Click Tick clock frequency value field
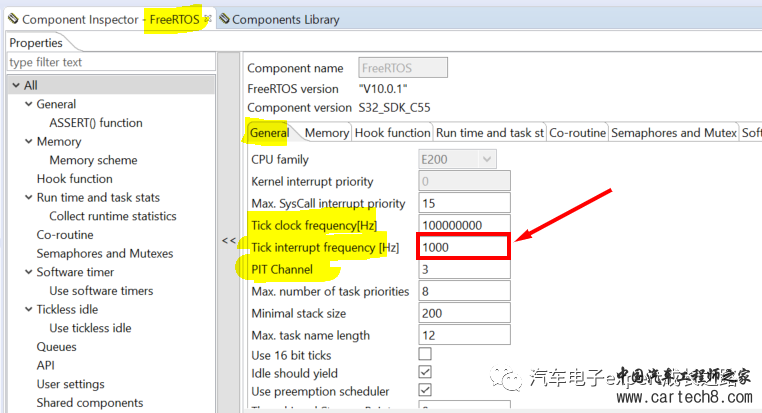Viewport: 762px width, 413px height. [465, 225]
